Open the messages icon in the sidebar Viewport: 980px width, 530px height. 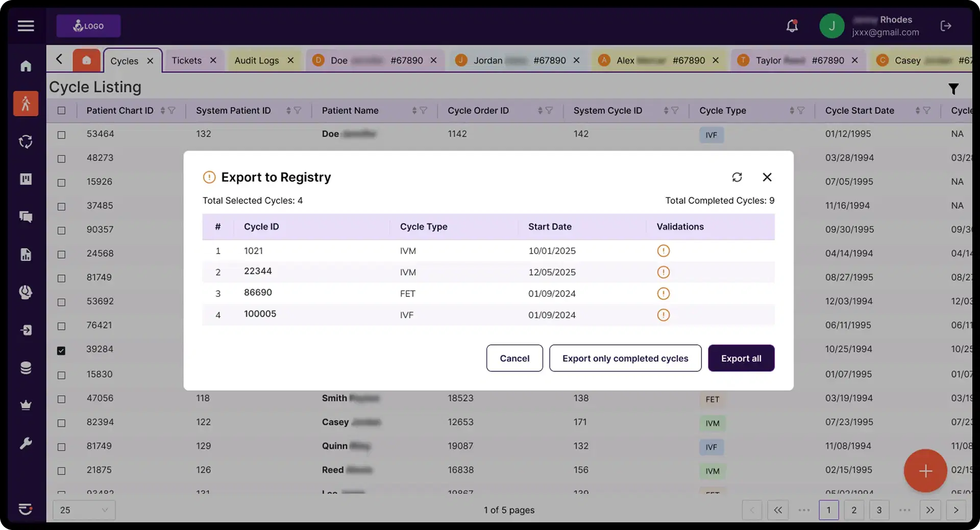coord(26,217)
